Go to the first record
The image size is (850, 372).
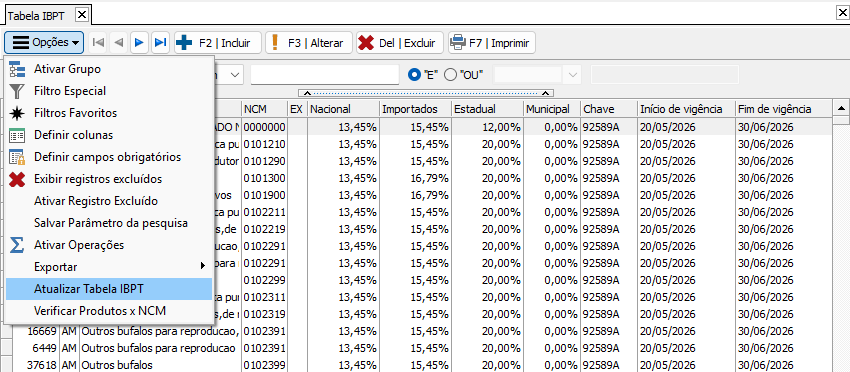click(x=99, y=42)
